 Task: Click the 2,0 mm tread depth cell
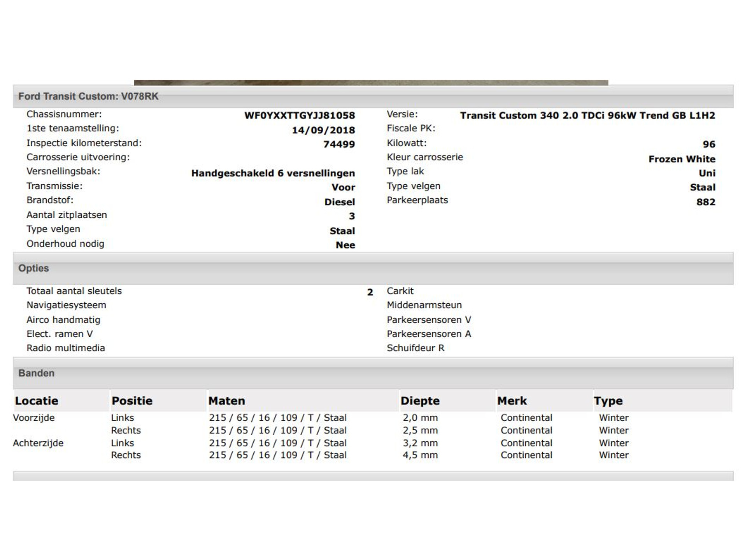[420, 418]
